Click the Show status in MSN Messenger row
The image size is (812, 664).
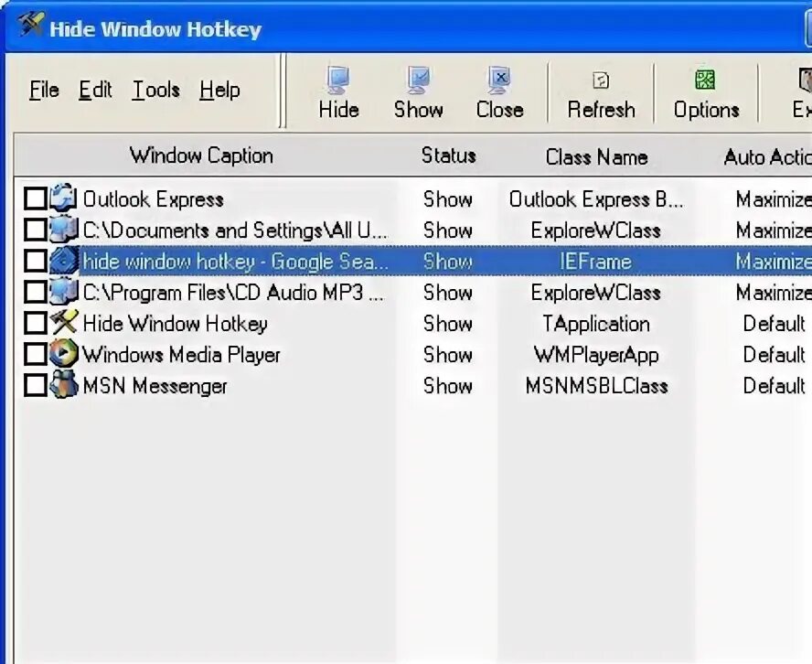tap(448, 386)
